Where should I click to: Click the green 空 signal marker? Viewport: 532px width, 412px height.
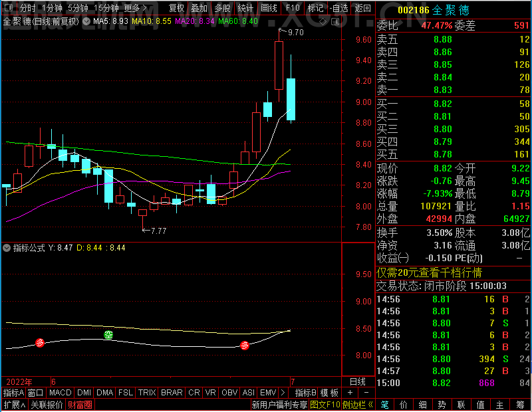[108, 335]
